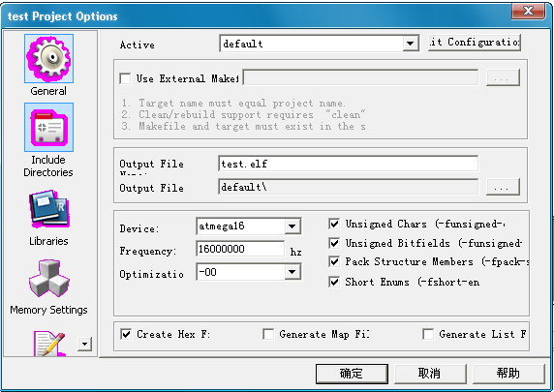Enable Use External Makefile checkbox
The width and height of the screenshot is (554, 392).
[x=125, y=78]
